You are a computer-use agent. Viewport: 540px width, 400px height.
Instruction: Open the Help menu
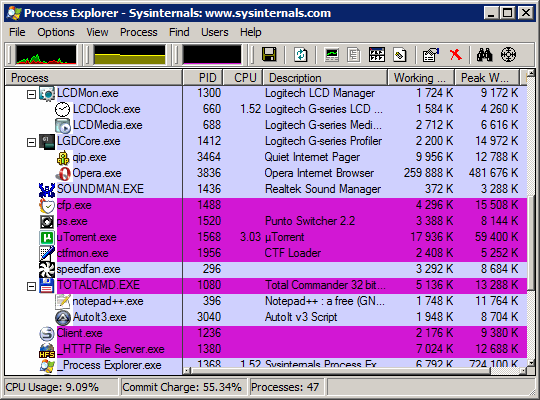click(x=251, y=32)
